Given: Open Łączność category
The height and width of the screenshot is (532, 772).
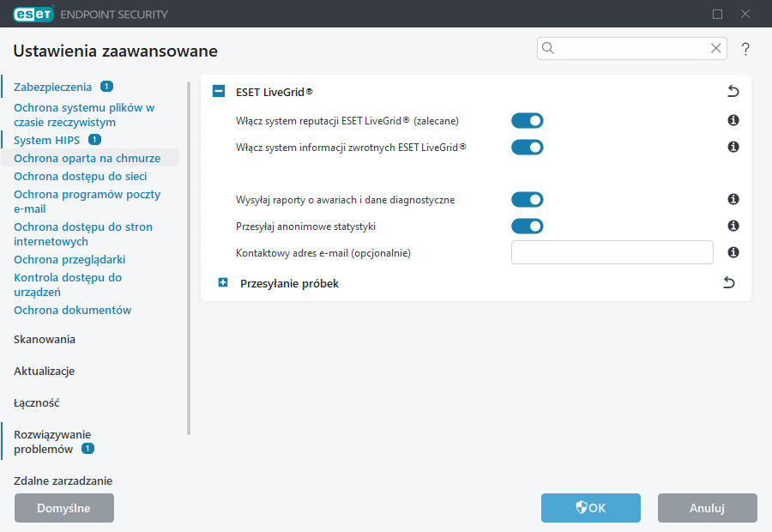Looking at the screenshot, I should [36, 402].
